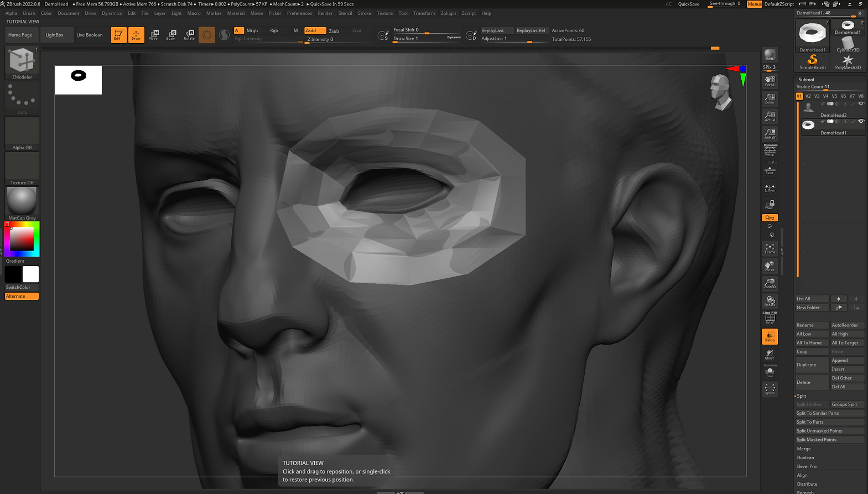Screen dimensions: 868x494
Task: Click the Append button
Action: [x=848, y=361]
